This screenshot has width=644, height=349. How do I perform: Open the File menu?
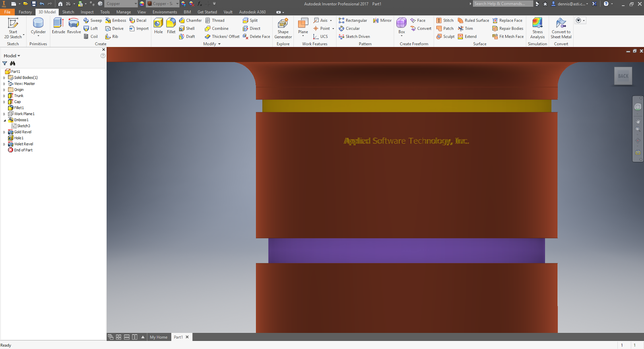(x=7, y=12)
